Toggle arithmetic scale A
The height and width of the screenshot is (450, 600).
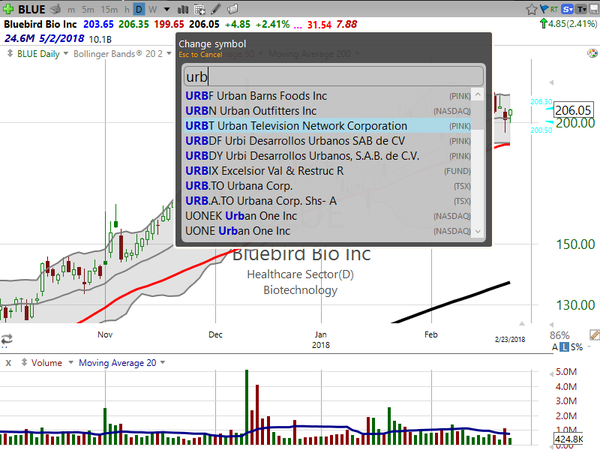[x=555, y=347]
